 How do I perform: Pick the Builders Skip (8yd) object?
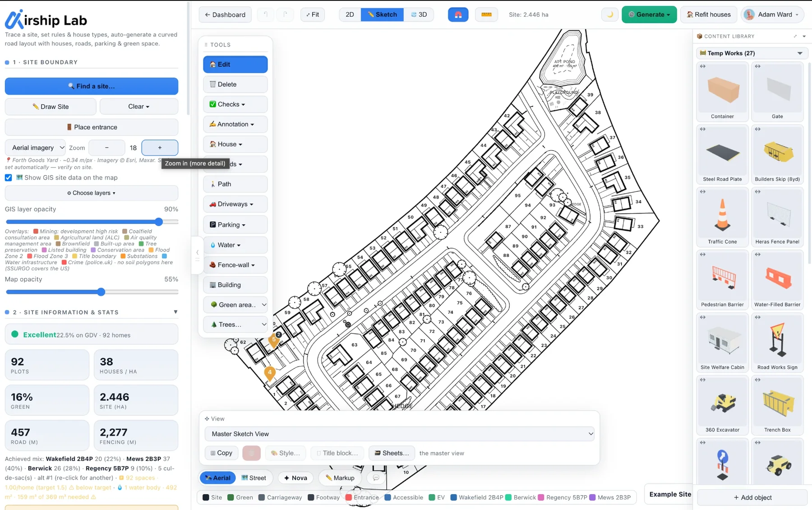point(777,154)
